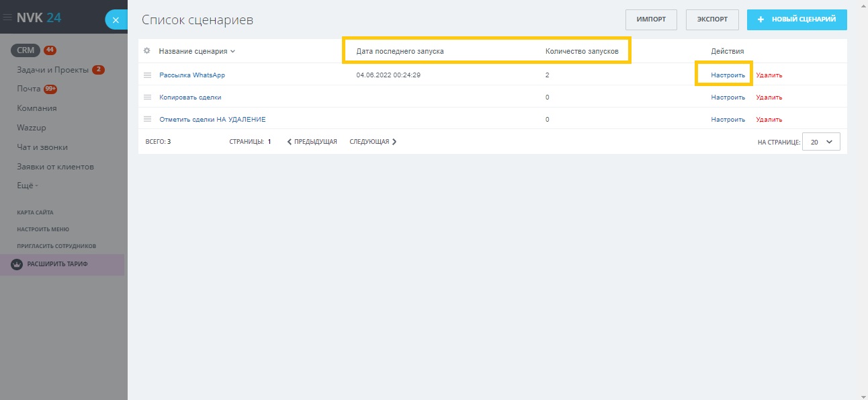
Task: Open the items-per-page dropdown showing 20
Action: pos(821,142)
